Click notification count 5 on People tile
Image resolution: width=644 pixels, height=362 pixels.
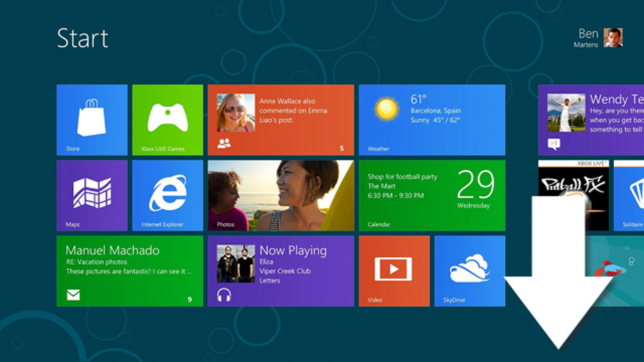pyautogui.click(x=342, y=148)
